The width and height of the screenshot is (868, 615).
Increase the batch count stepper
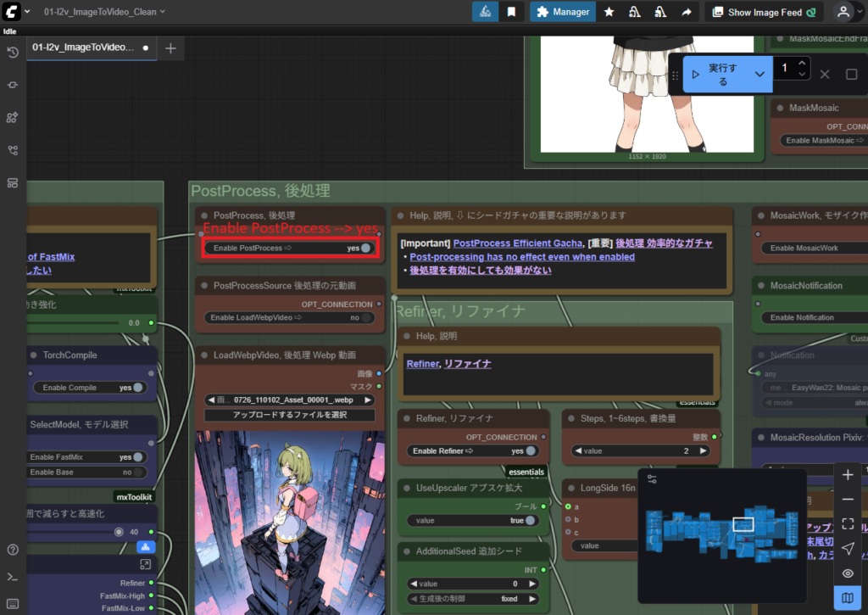click(x=802, y=63)
